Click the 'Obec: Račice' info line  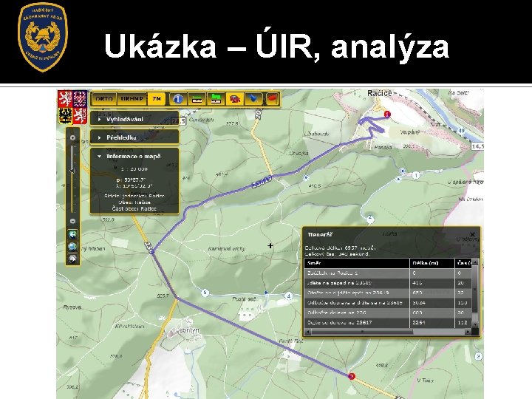134,202
